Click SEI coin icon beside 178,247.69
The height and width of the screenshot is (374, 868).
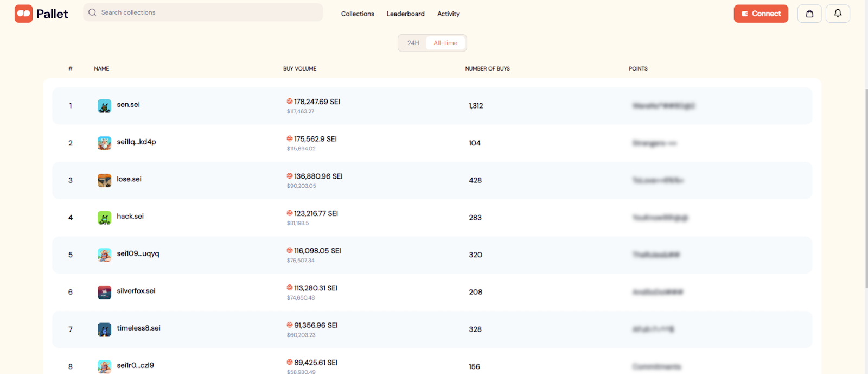pos(290,102)
